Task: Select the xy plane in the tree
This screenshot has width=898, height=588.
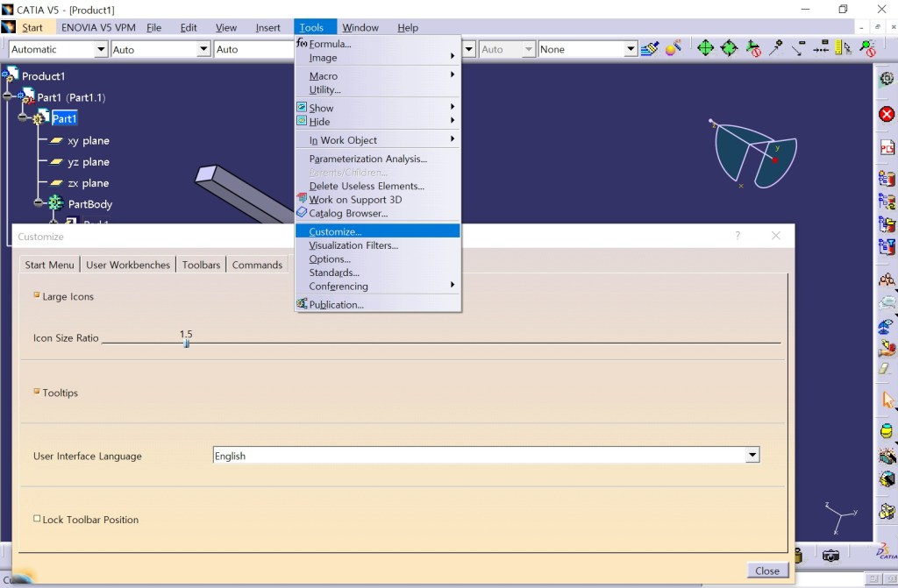Action: (88, 140)
